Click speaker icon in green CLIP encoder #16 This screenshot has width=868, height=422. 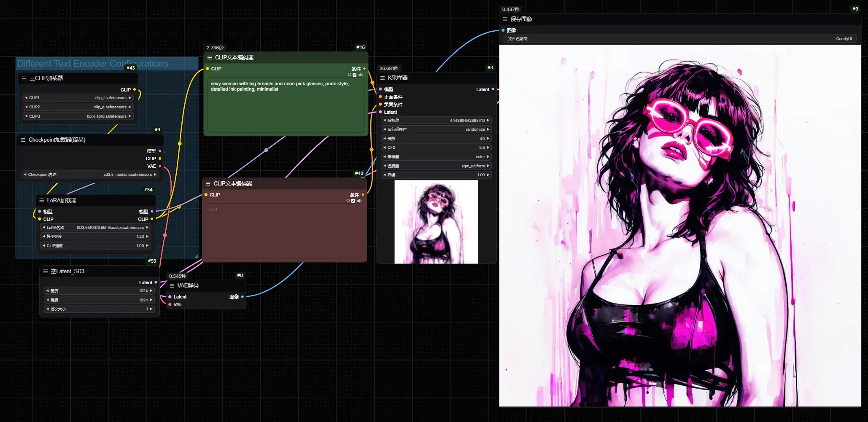click(361, 75)
